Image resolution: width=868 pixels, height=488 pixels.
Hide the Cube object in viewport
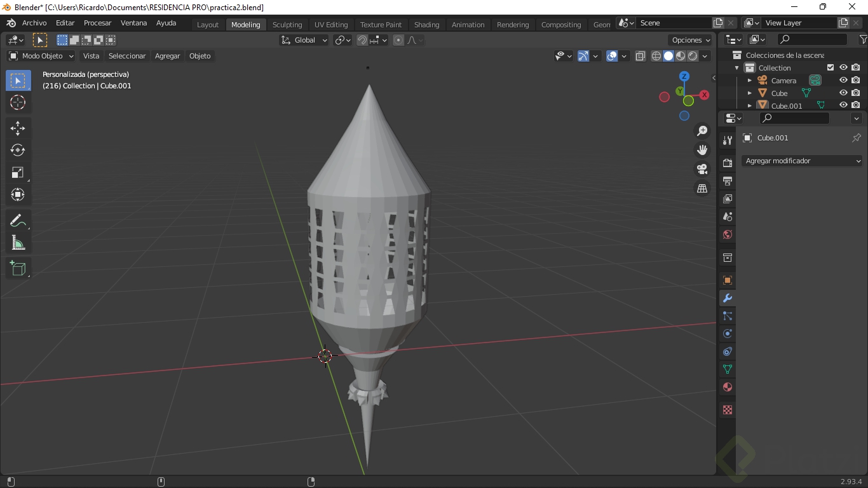click(843, 93)
